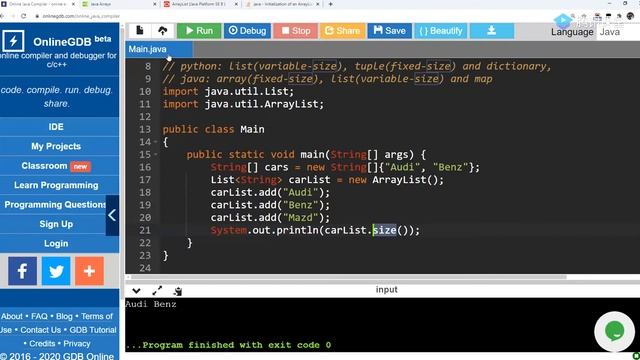
Task: Click the size() call on line 21
Action: click(x=391, y=230)
